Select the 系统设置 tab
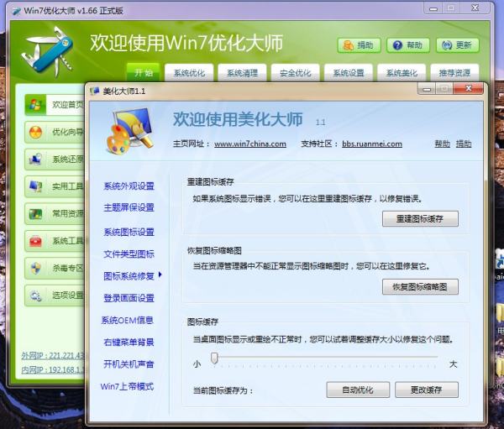Image resolution: width=504 pixels, height=429 pixels. (349, 73)
